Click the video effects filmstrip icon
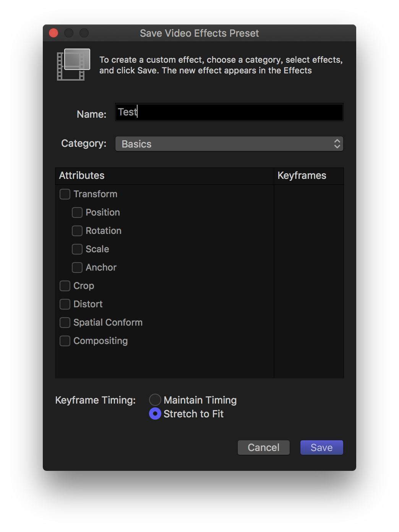Screen dimensions: 399x532 click(x=73, y=64)
